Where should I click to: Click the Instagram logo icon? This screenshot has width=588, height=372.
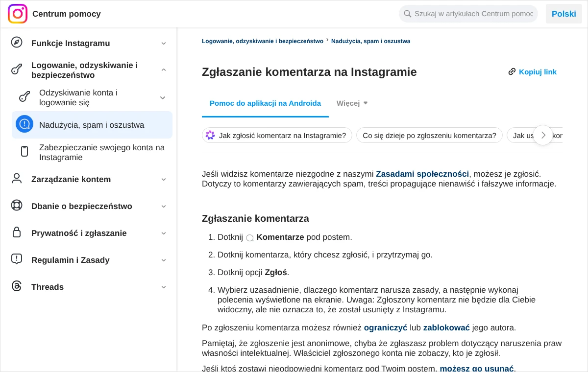[18, 14]
